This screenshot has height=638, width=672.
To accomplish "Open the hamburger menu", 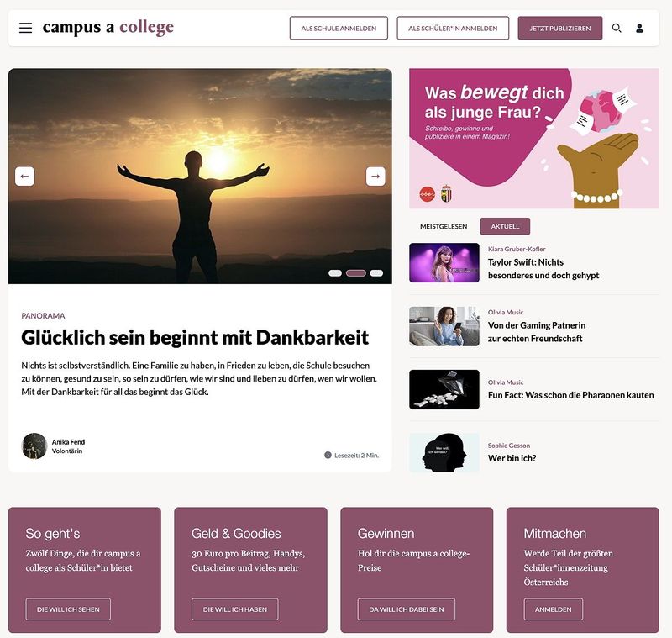I will (26, 28).
